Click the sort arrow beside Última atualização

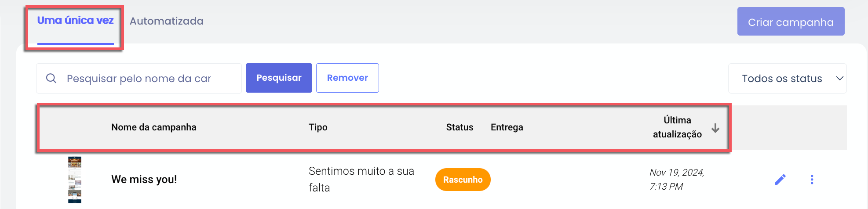point(715,128)
